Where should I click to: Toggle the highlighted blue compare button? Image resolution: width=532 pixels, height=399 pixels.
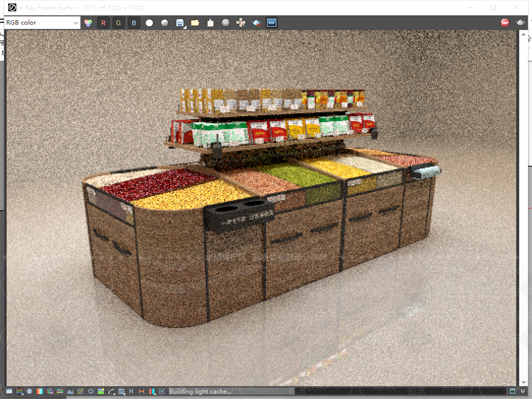click(272, 23)
